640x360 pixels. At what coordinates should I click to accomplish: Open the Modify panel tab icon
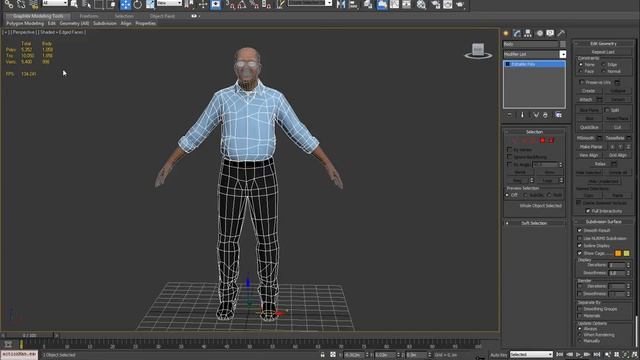click(517, 33)
